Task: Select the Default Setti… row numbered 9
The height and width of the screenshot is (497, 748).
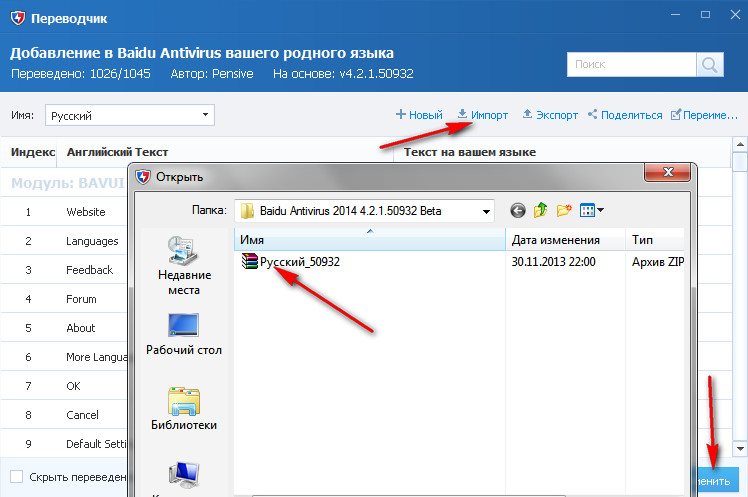Action: [64, 444]
